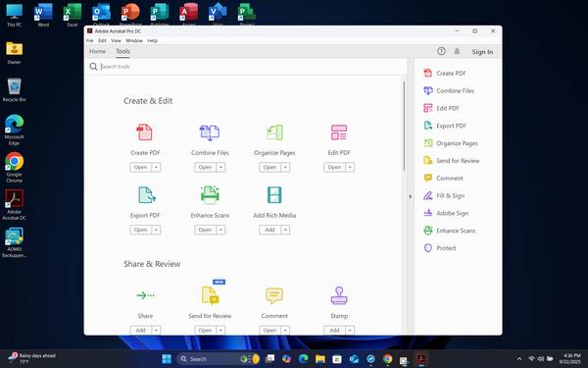The width and height of the screenshot is (588, 368).
Task: Expand the dropdown arrow next to Organize Pages Open
Action: pyautogui.click(x=285, y=167)
